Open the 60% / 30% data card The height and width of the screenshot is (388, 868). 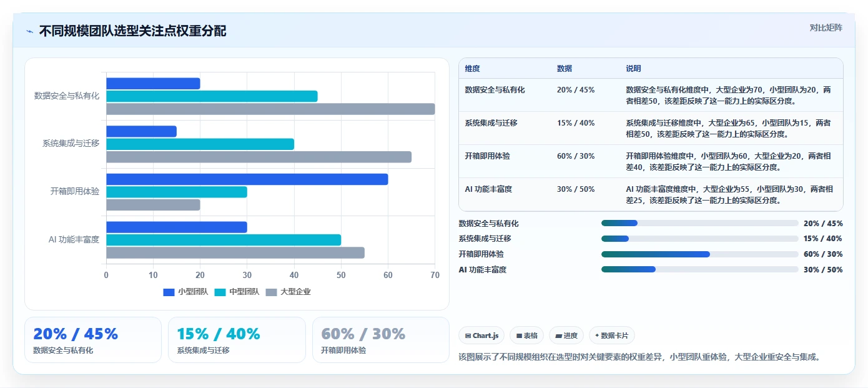pyautogui.click(x=380, y=340)
